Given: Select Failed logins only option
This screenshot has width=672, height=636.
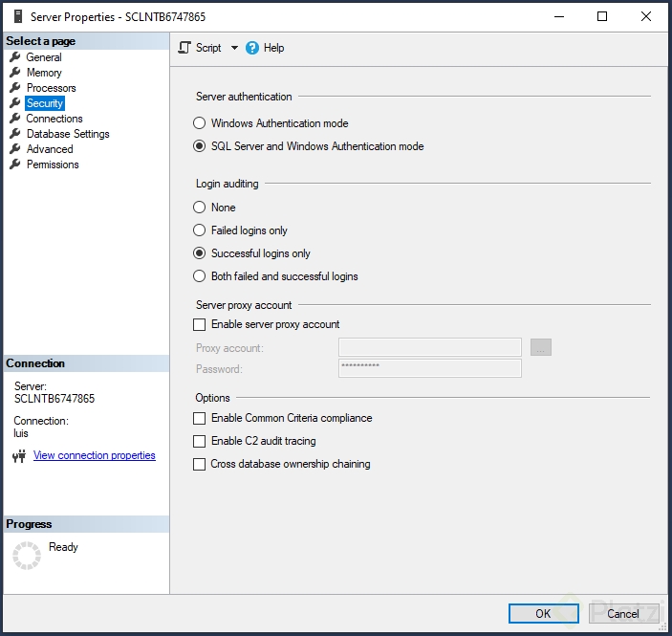Looking at the screenshot, I should pos(200,230).
